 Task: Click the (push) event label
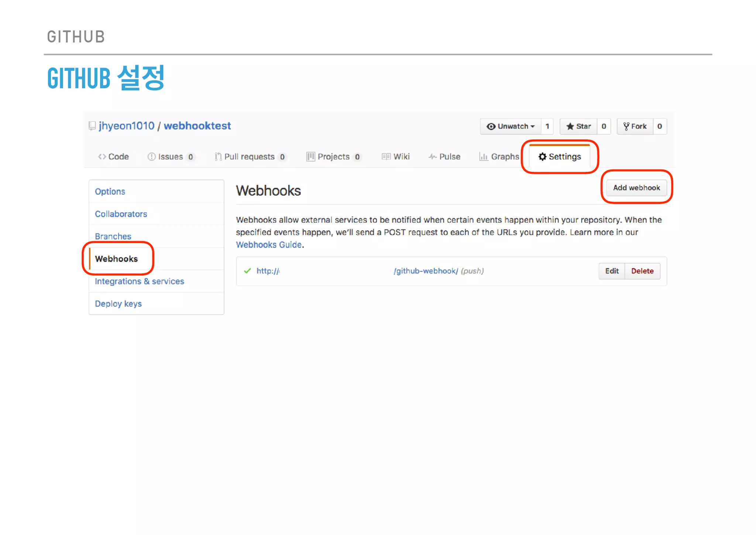472,271
